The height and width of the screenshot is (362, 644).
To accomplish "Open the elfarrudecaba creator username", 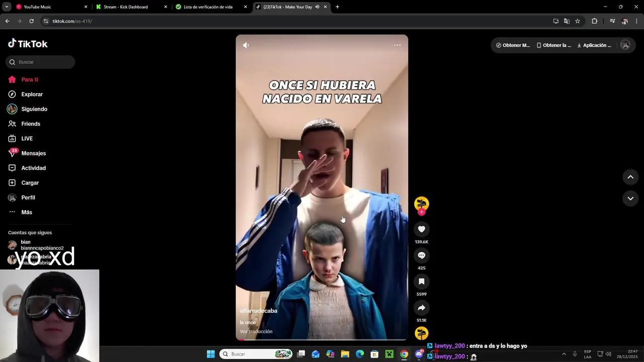I will (x=259, y=311).
